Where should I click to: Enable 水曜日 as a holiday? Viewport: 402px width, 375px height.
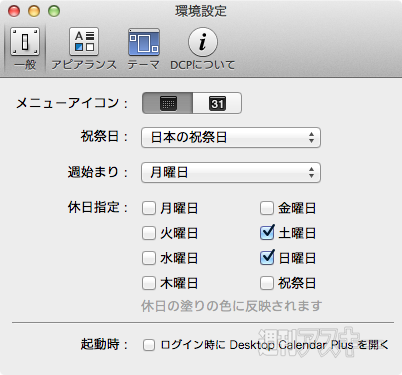pos(149,258)
